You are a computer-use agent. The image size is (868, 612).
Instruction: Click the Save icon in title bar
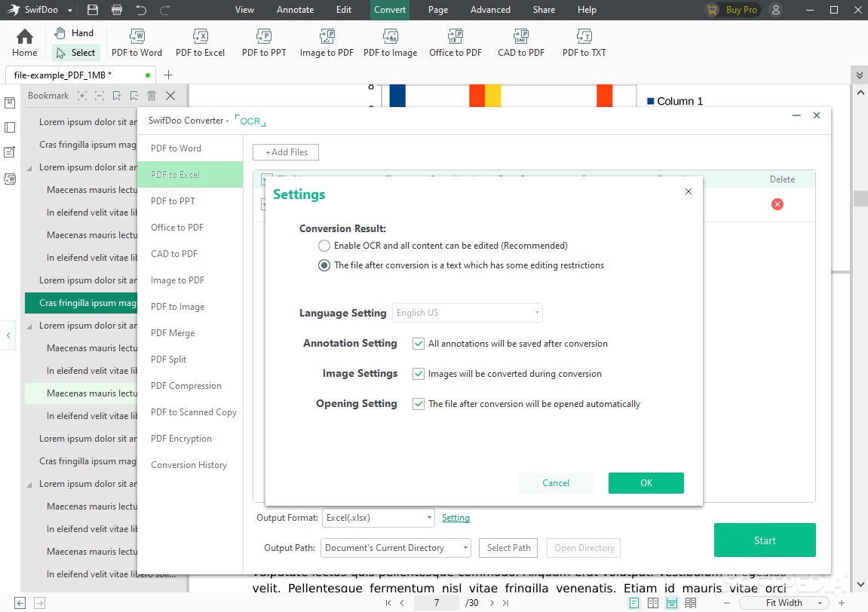point(93,10)
